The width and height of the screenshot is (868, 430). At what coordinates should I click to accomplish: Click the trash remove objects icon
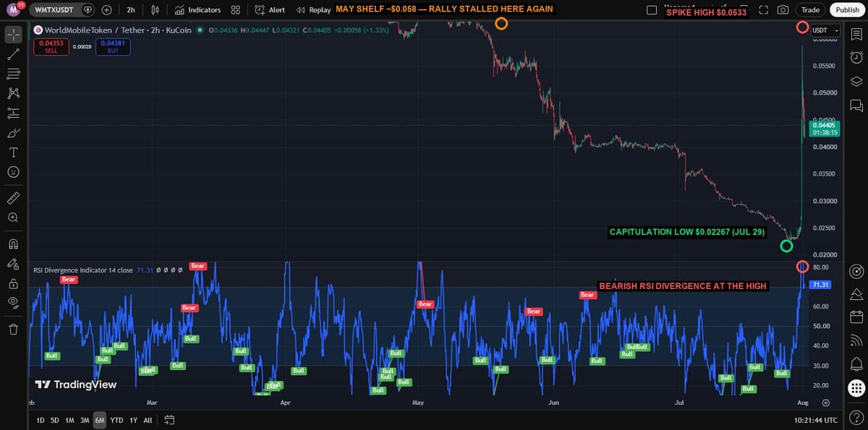13,330
